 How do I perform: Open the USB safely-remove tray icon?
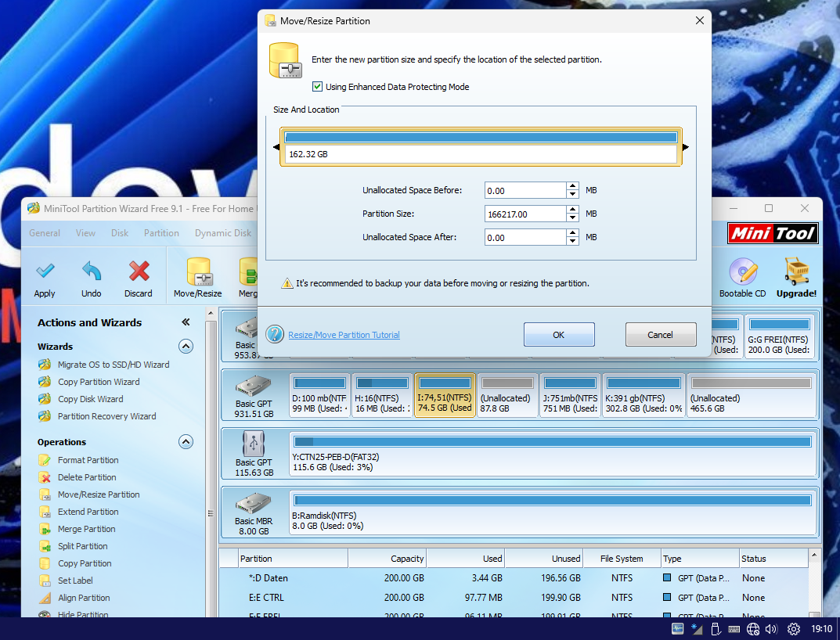pyautogui.click(x=716, y=629)
